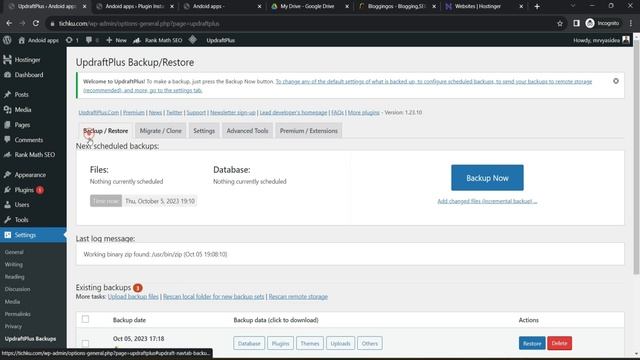Dismiss the Welcome to UpdraftPlus notice
This screenshot has width=640, height=360.
coord(616,81)
